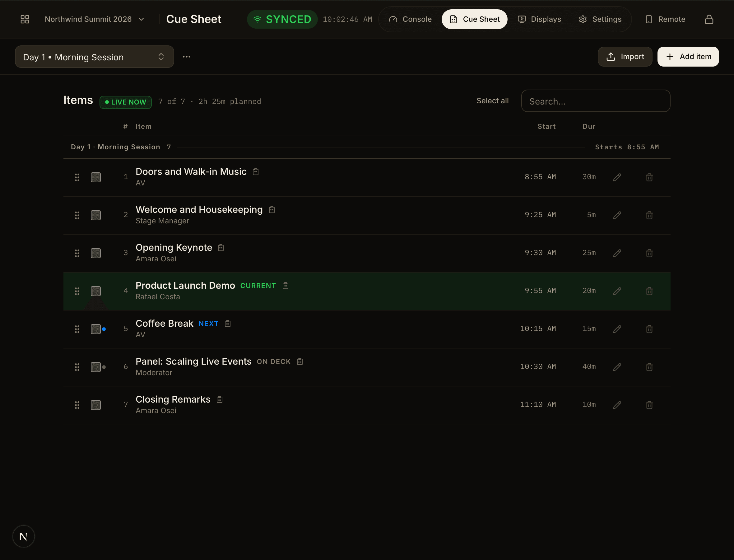Open the three-dot session options menu

[187, 57]
